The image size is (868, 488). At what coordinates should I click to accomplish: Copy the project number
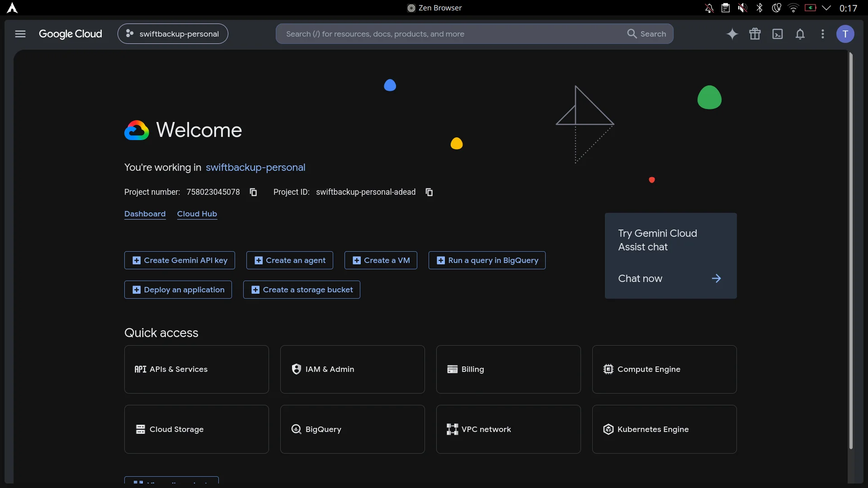point(254,192)
